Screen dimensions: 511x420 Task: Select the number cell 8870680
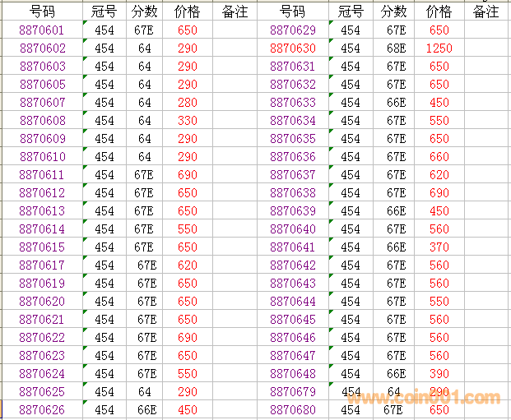pos(292,410)
